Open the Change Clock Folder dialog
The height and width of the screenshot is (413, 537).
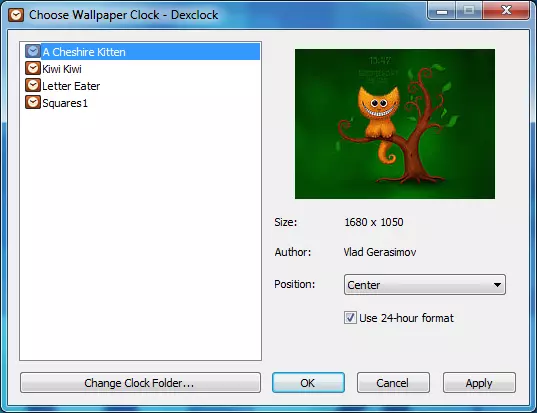click(140, 383)
